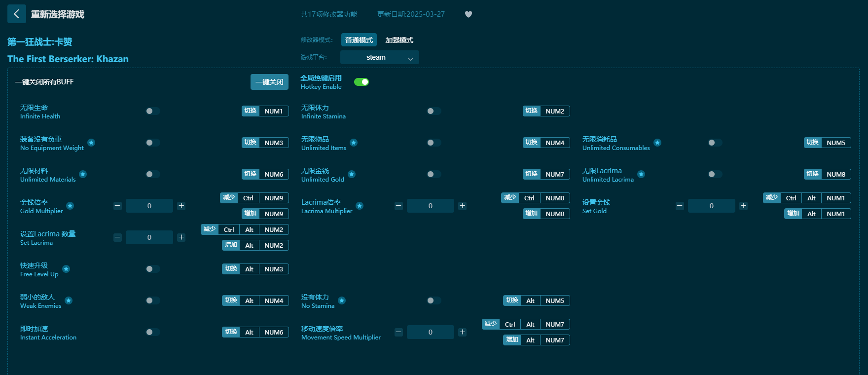Toggle Instant Acceleration switch
Screen dimensions: 868x375
coord(153,332)
